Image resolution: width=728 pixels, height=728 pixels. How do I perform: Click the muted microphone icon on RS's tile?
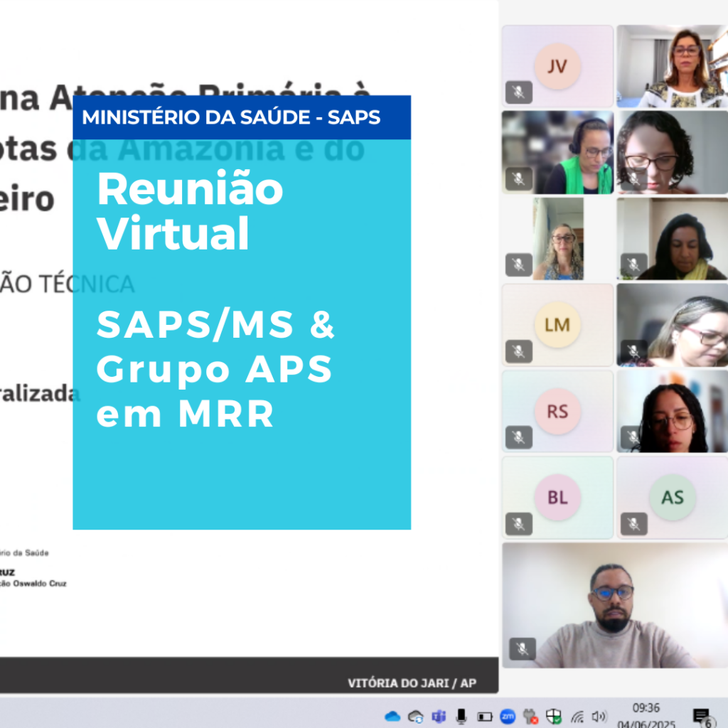pyautogui.click(x=518, y=437)
